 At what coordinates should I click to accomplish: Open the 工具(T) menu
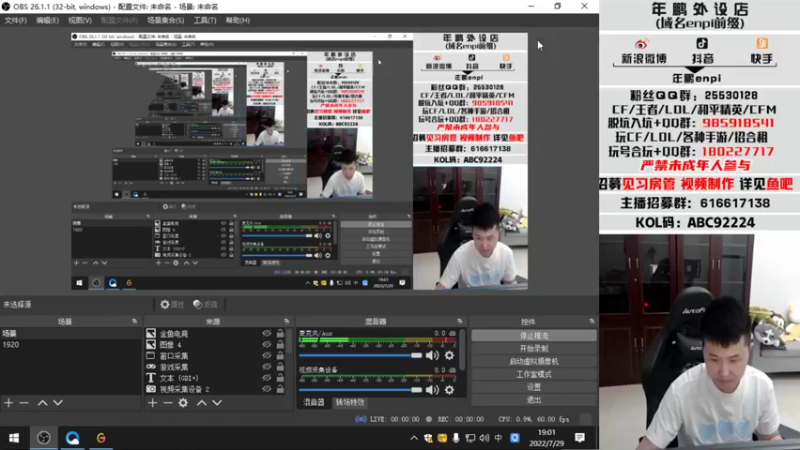[205, 20]
